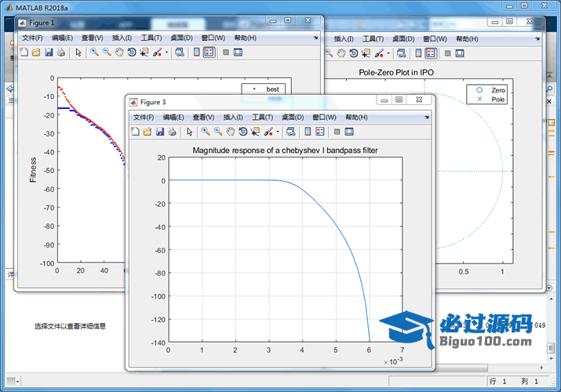Select the Edit Plot arrow in Figure 3

(x=190, y=132)
